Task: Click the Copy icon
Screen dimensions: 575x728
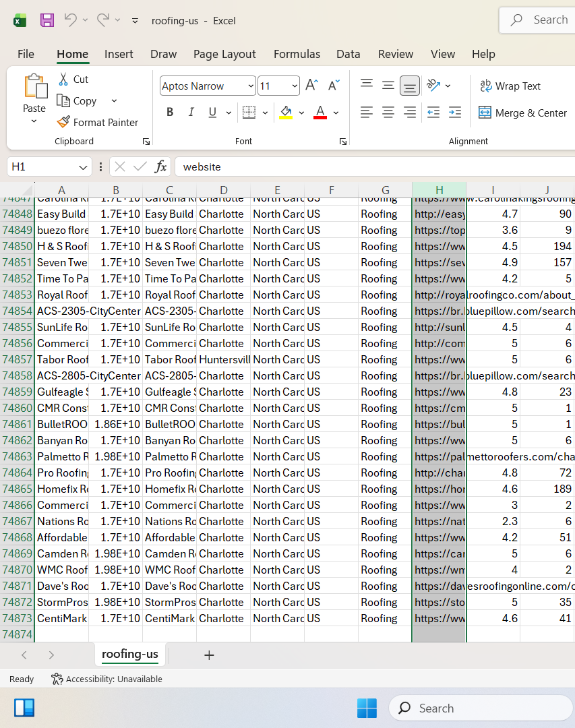Action: click(63, 100)
